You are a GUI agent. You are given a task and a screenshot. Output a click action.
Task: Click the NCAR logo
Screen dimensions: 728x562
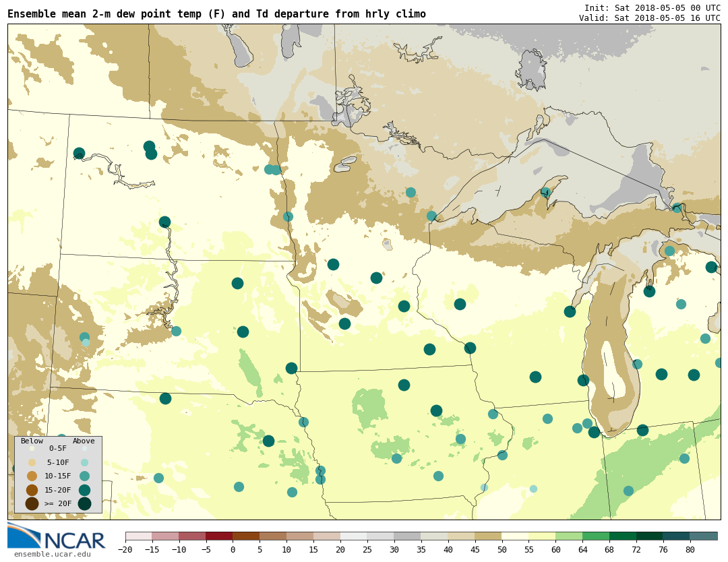click(x=57, y=538)
